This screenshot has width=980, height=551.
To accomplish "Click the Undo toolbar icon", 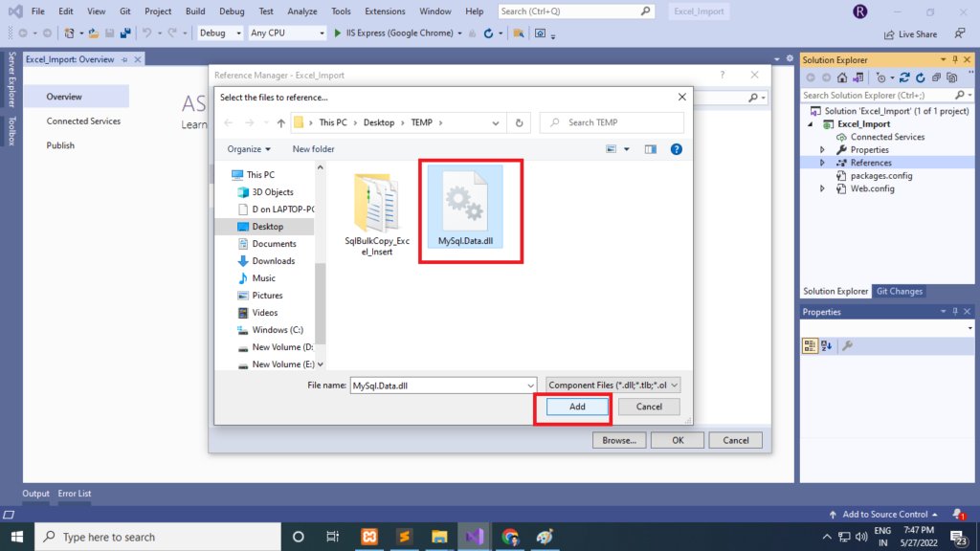I will coord(146,33).
